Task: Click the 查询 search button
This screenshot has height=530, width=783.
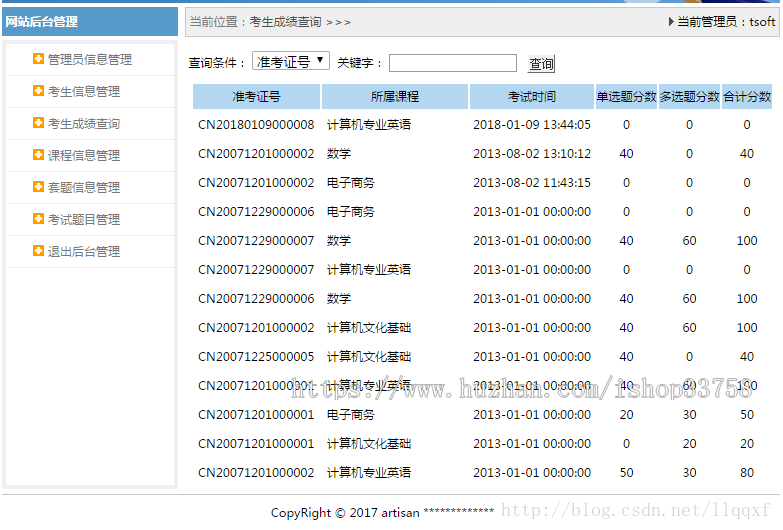Action: click(541, 63)
